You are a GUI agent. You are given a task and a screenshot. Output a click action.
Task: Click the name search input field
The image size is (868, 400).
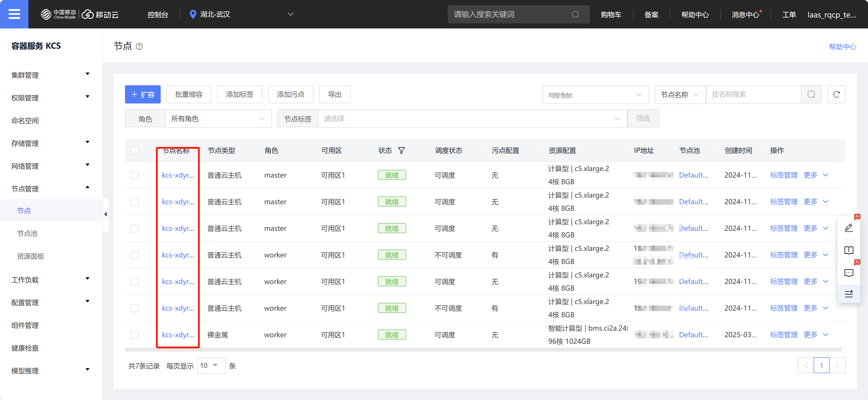(751, 94)
